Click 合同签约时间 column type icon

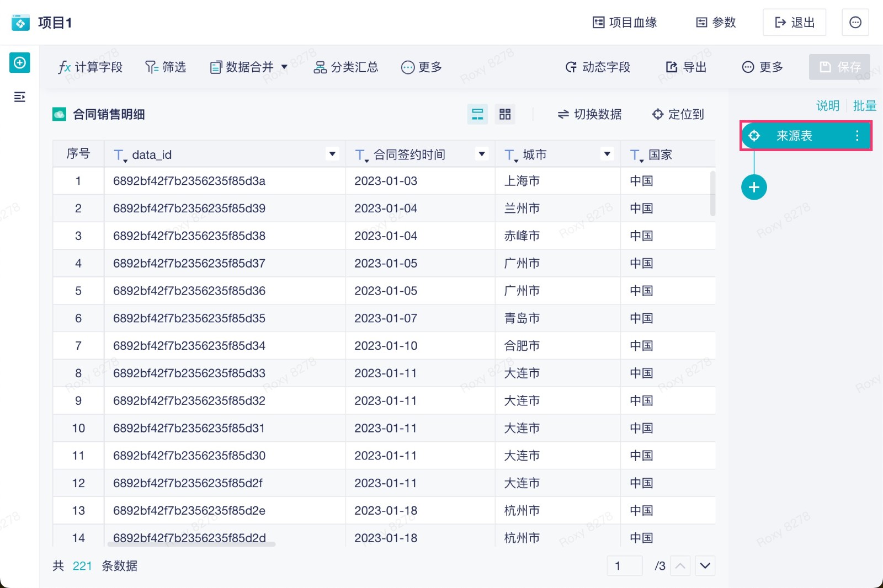point(361,156)
